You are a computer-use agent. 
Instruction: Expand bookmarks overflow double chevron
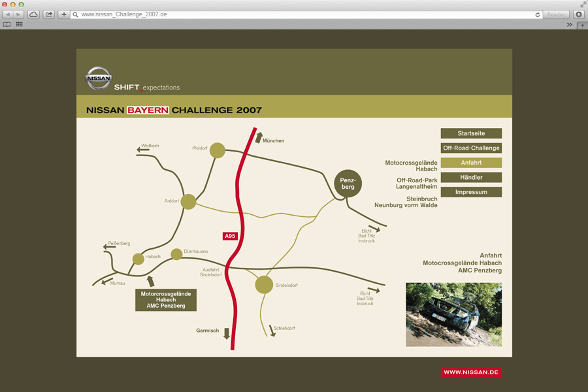point(569,25)
